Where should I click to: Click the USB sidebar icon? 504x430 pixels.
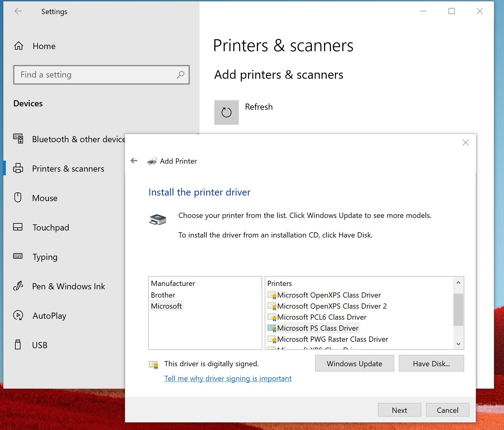[18, 345]
